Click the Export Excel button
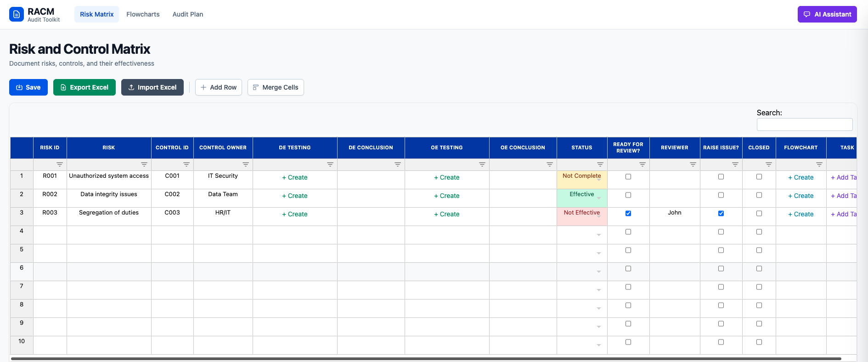868x362 pixels. coord(85,87)
